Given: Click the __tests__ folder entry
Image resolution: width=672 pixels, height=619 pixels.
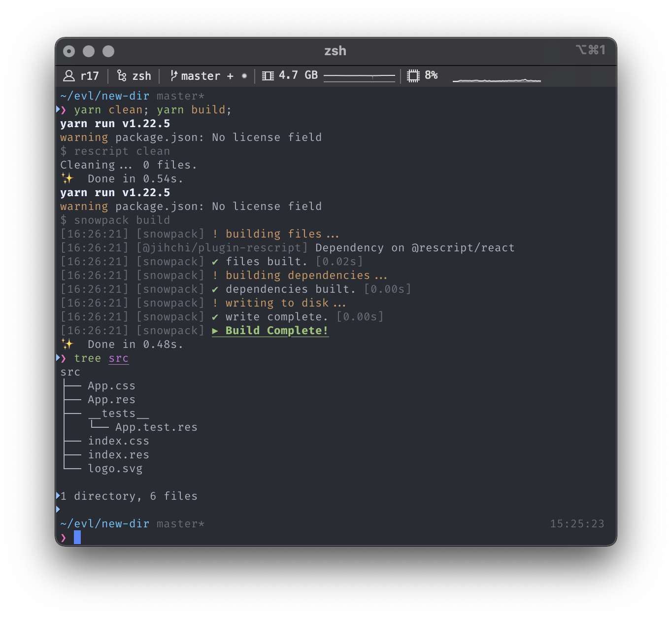Looking at the screenshot, I should click(118, 413).
